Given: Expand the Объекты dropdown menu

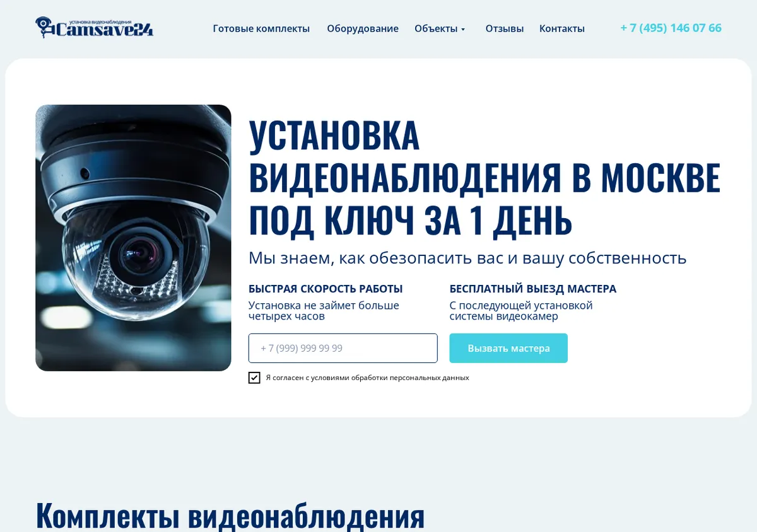Looking at the screenshot, I should click(440, 28).
